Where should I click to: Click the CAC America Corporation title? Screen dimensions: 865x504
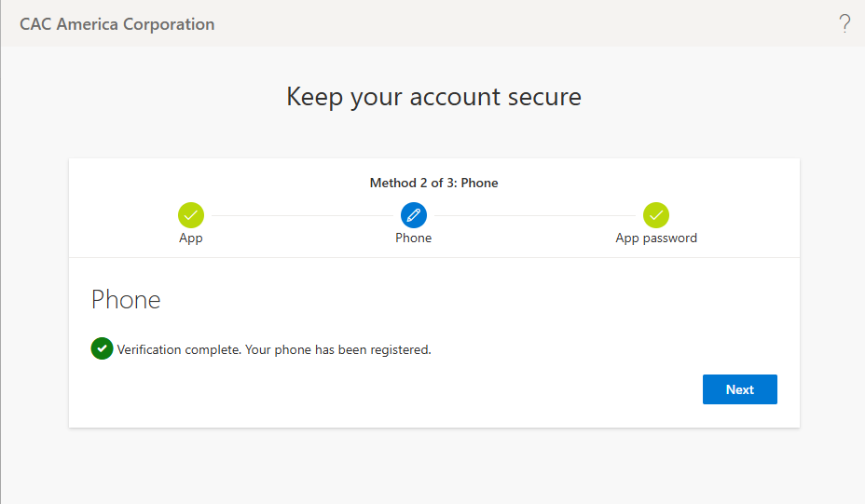117,24
